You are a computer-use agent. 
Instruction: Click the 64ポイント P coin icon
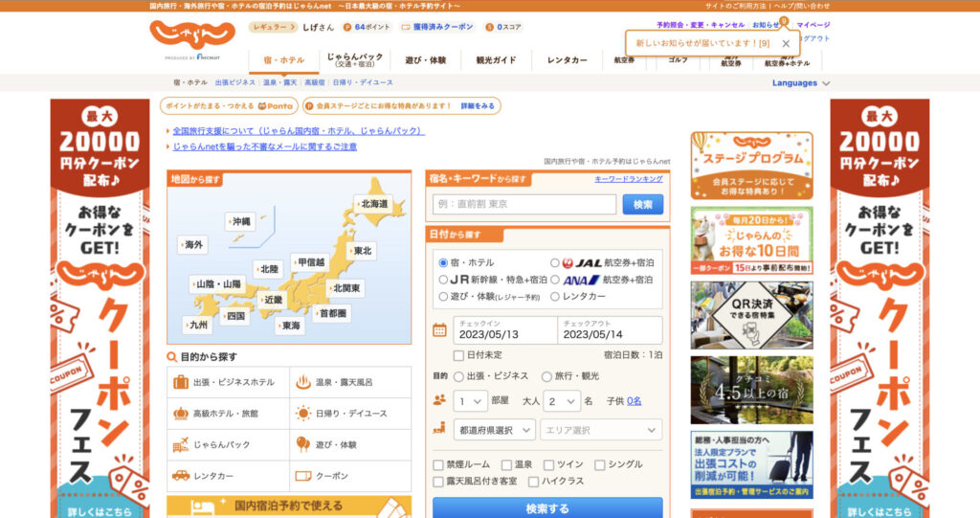[x=347, y=27]
